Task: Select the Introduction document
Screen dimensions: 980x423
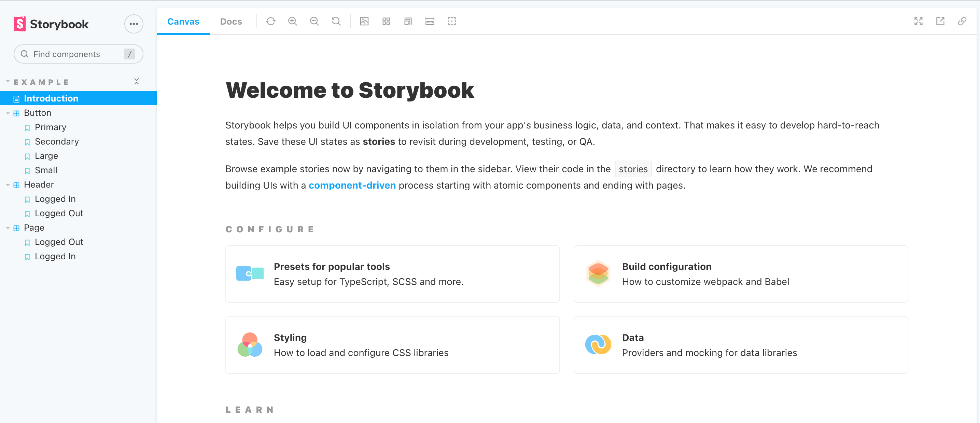Action: (79, 98)
